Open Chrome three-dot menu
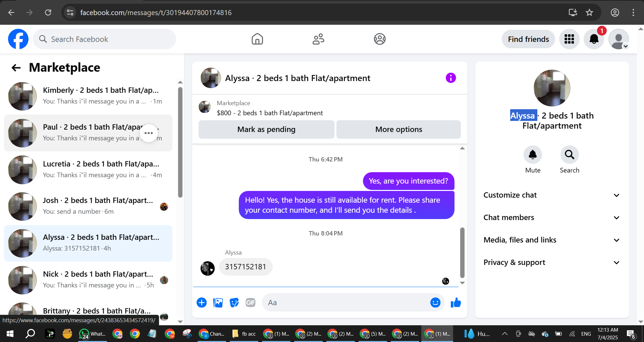Viewport: 644px width, 342px height. coord(633,12)
